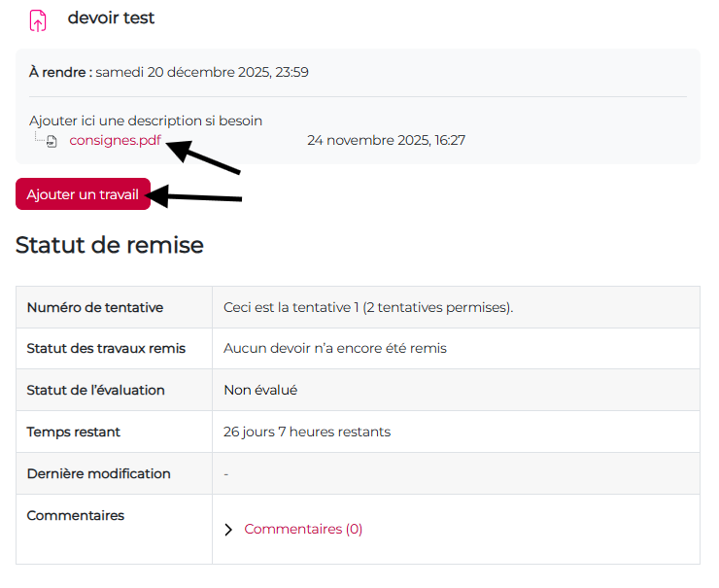The image size is (719, 588).
Task: Expand the Commentaires chevron arrow
Action: point(228,530)
